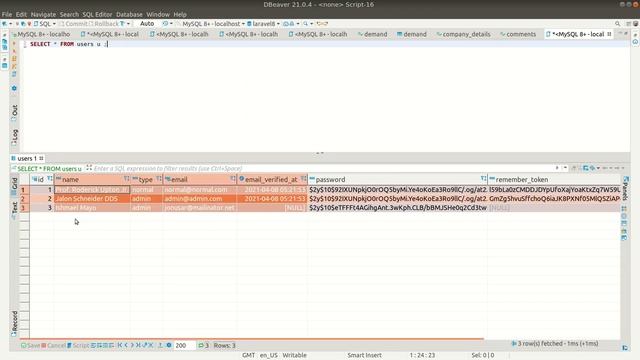Switch to first MySQL 8+ - localho tab
The image size is (640, 360).
coord(41,34)
